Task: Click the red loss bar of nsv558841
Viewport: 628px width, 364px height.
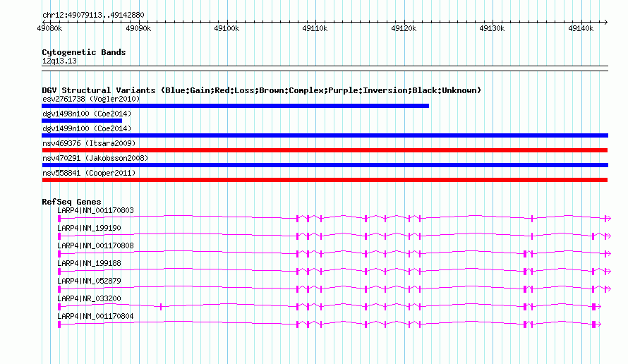Action: (x=325, y=180)
